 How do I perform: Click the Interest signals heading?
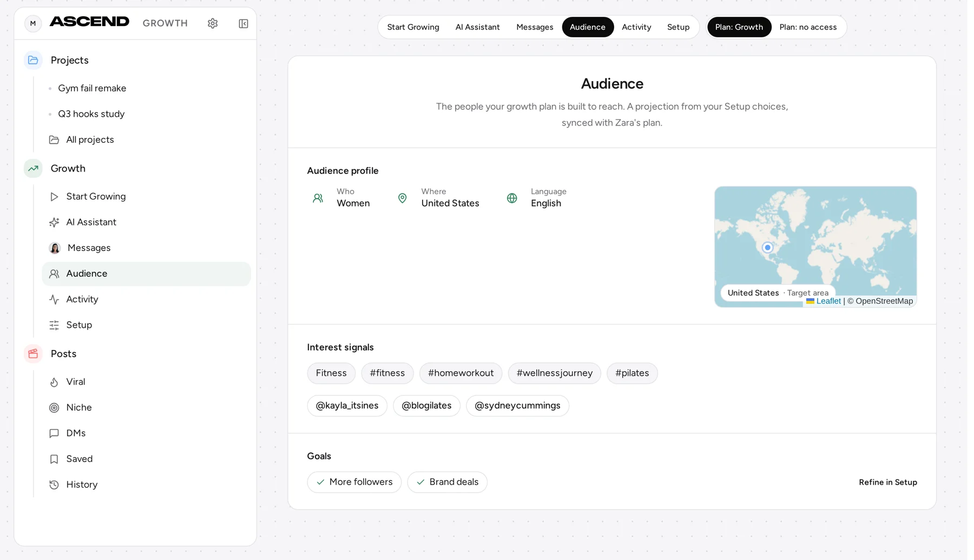point(340,347)
